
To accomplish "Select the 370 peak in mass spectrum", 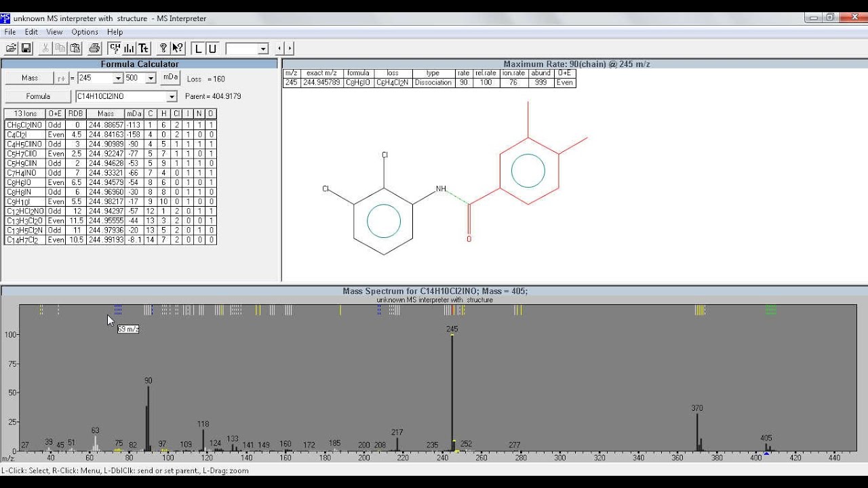I will point(697,432).
